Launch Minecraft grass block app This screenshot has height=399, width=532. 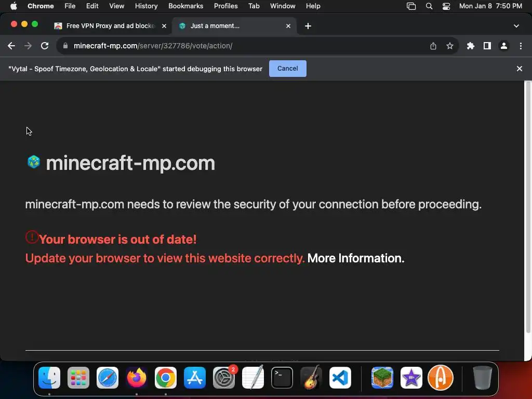pyautogui.click(x=382, y=378)
